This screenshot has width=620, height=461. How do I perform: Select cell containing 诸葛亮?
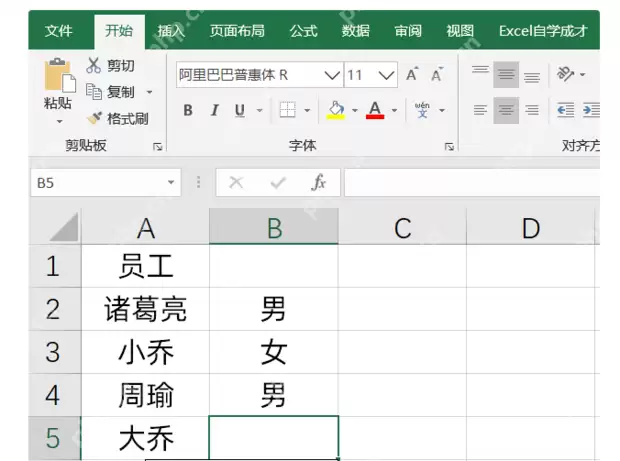tap(146, 309)
